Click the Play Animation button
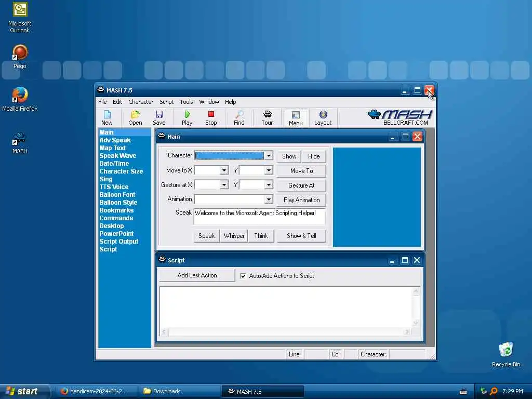 [302, 200]
